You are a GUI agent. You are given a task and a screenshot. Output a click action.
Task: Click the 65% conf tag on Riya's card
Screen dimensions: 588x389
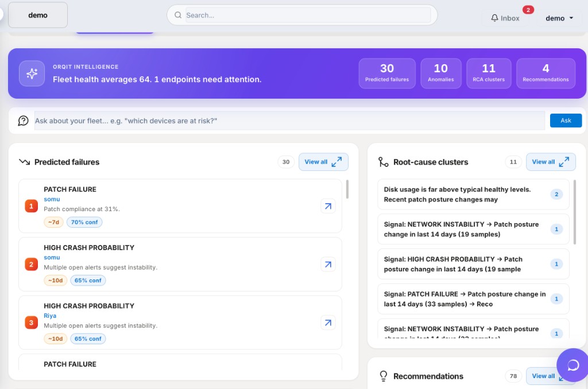[88, 339]
